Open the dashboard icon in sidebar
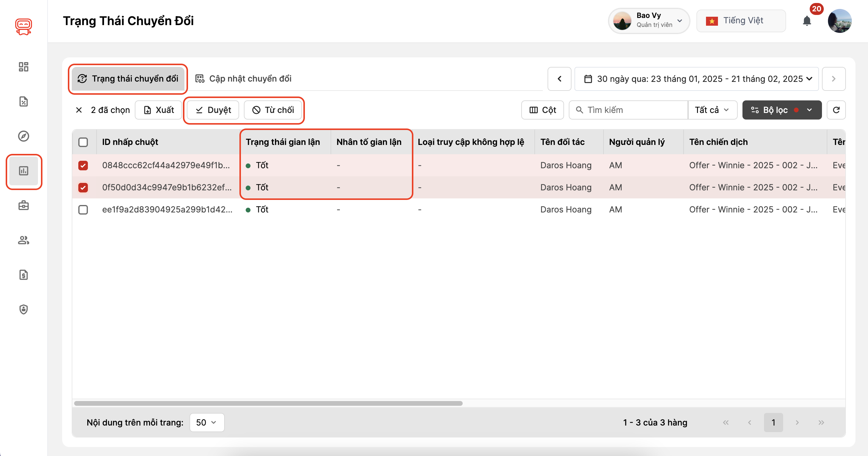Viewport: 868px width, 456px height. (x=23, y=66)
